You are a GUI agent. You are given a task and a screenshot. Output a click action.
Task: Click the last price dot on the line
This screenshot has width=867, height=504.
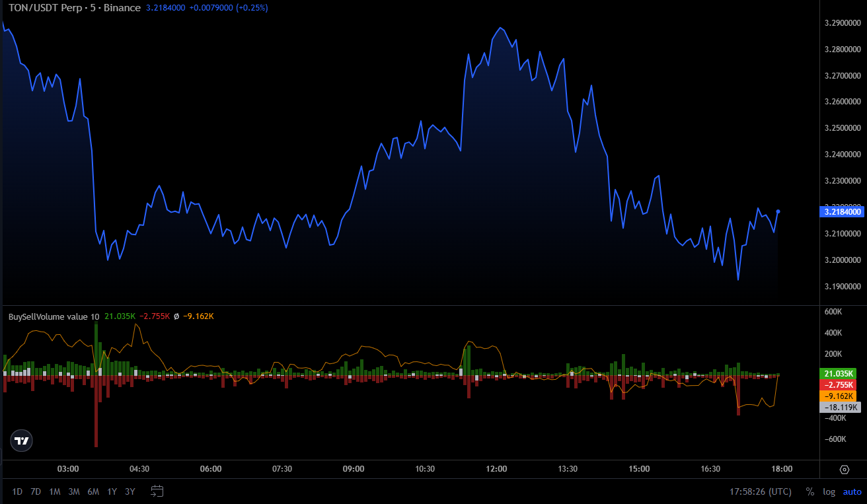coord(778,211)
